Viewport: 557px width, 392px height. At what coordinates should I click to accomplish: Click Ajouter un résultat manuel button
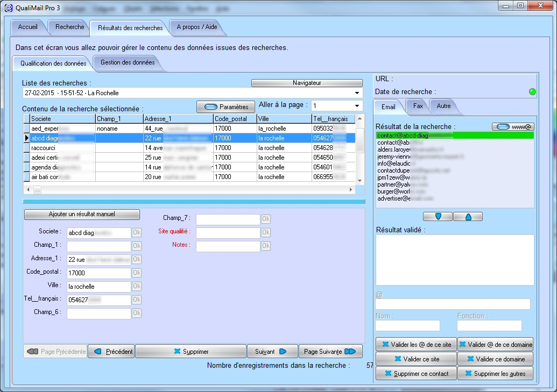[x=82, y=214]
